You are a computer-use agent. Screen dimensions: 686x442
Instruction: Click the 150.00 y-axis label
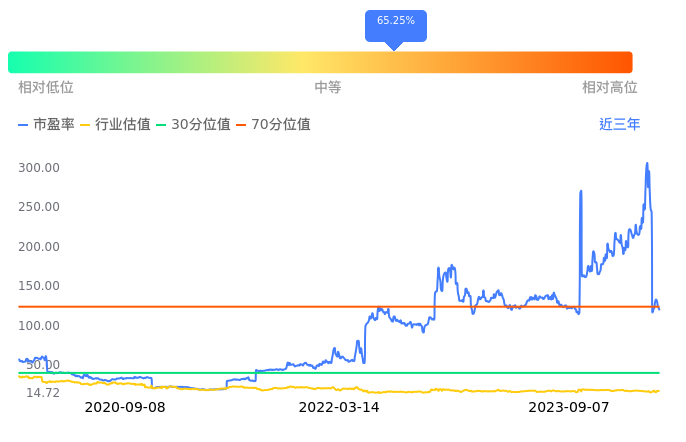(x=39, y=286)
